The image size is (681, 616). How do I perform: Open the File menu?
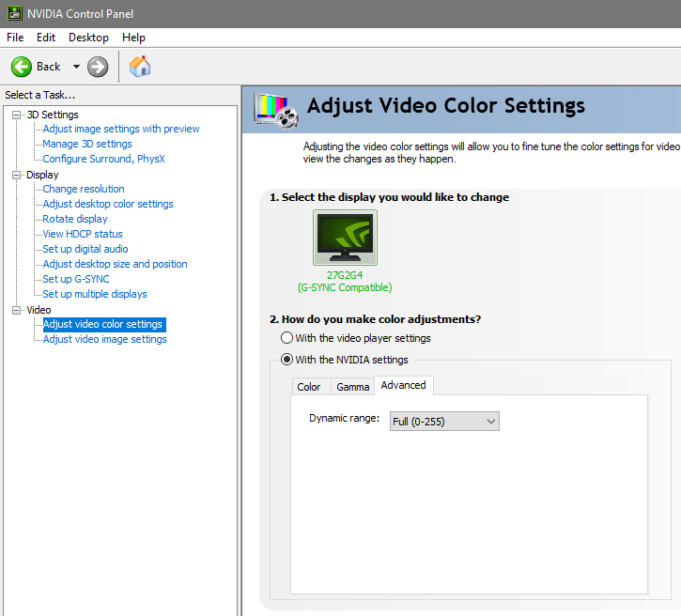[x=15, y=38]
